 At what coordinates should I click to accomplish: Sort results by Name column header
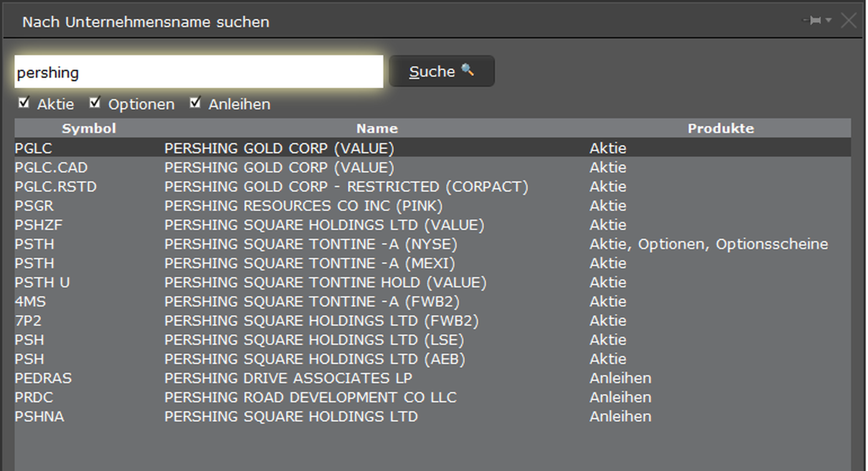click(x=377, y=128)
